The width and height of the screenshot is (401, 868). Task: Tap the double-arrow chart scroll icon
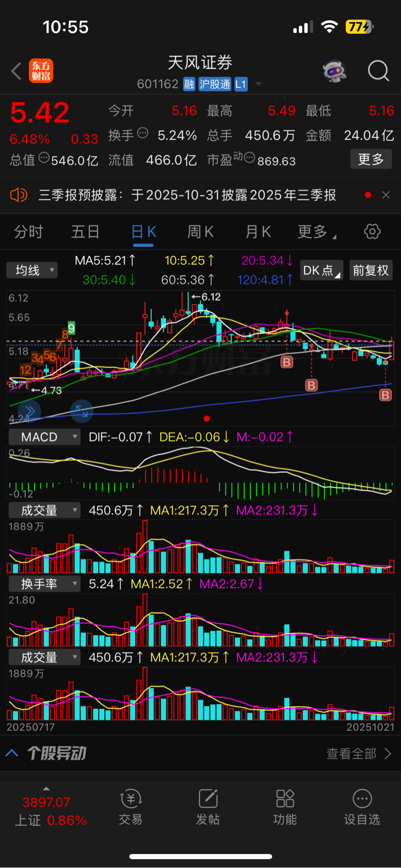coord(29,411)
